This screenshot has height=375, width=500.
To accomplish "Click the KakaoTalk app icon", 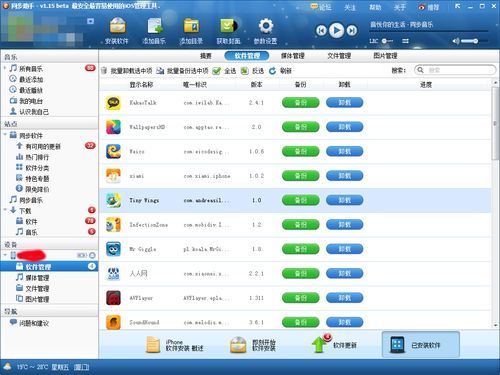I will click(x=113, y=103).
